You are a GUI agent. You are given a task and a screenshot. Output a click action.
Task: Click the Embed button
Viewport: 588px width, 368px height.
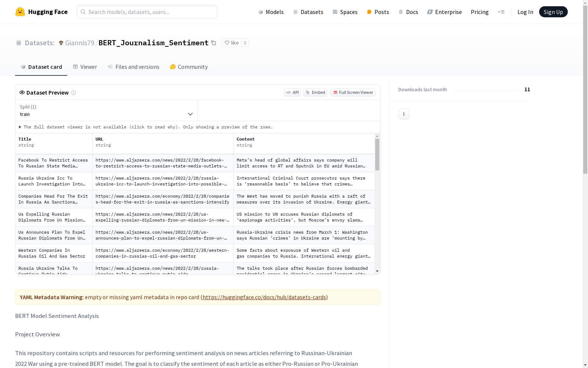point(315,92)
